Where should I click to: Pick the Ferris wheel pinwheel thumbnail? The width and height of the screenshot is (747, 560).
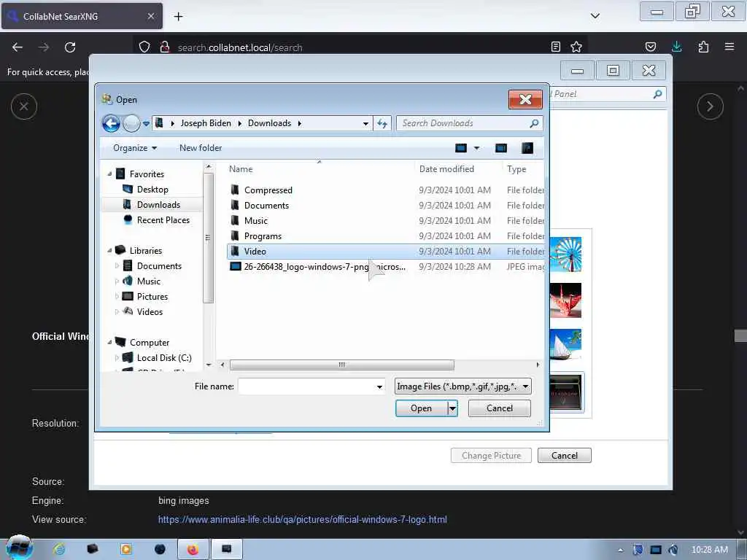coord(565,254)
